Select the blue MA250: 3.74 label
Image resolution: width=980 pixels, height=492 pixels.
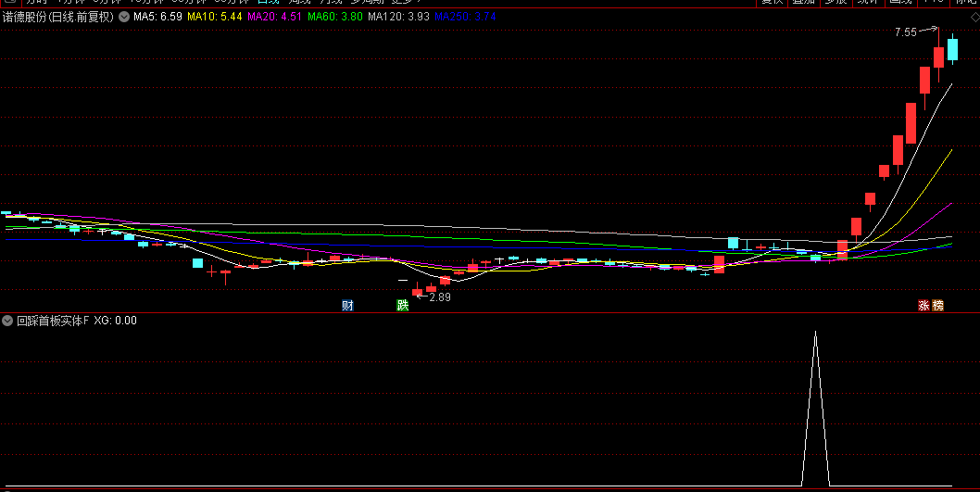[x=465, y=17]
